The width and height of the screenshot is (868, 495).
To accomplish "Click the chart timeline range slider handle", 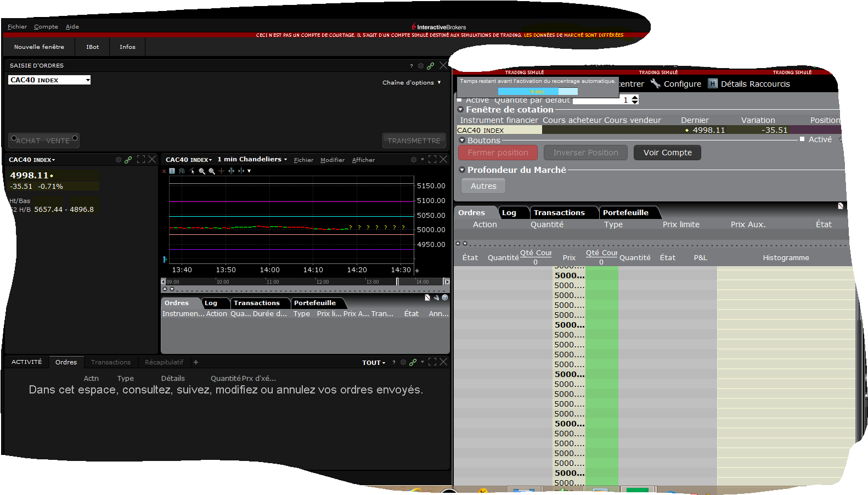I will pyautogui.click(x=397, y=282).
